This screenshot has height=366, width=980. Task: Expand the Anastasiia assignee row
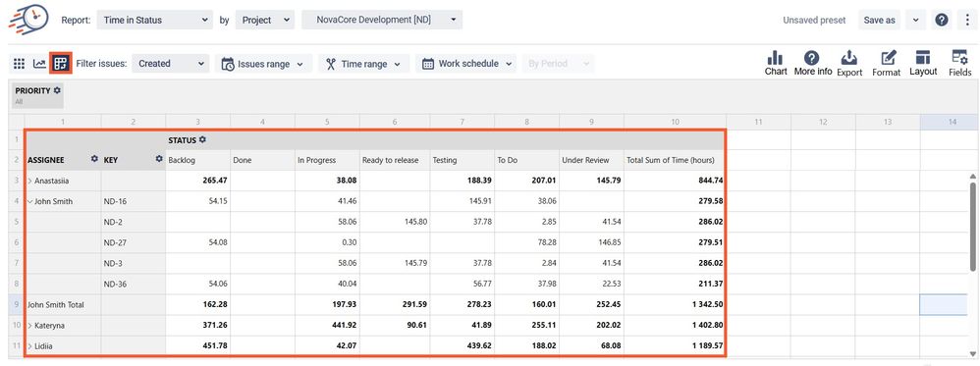pos(29,181)
